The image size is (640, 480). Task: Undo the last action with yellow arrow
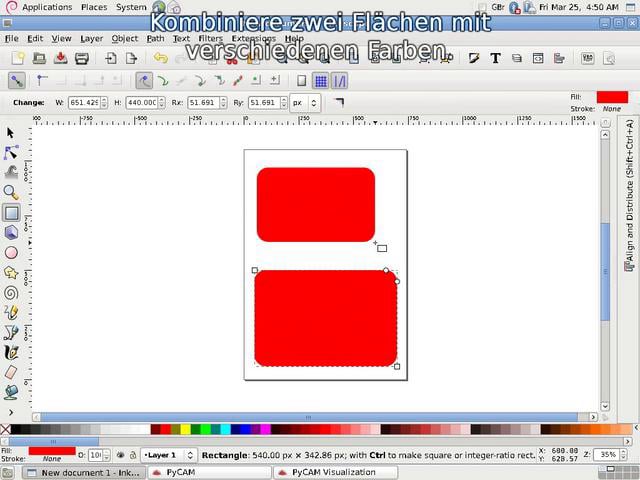[x=160, y=58]
